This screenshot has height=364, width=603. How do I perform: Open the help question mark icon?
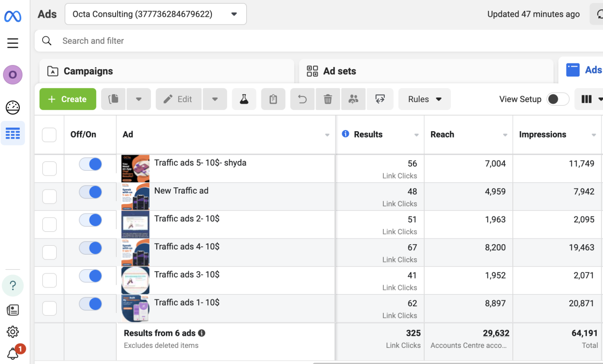[12, 286]
